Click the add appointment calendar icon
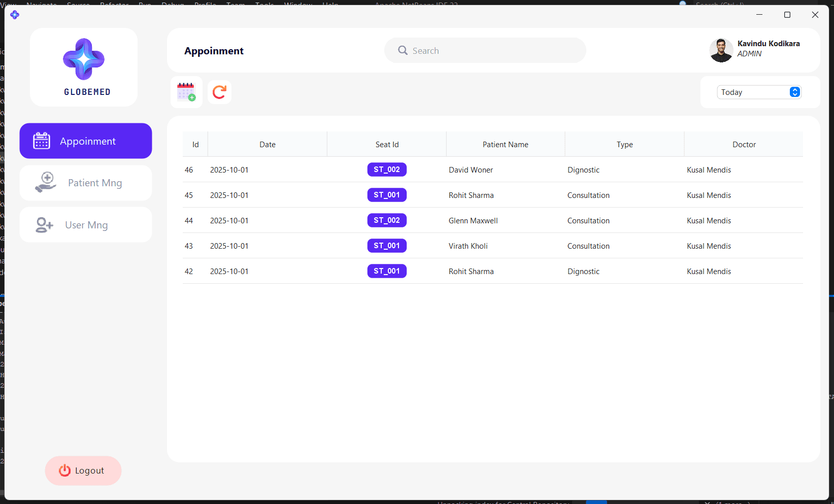The image size is (834, 504). click(x=186, y=92)
